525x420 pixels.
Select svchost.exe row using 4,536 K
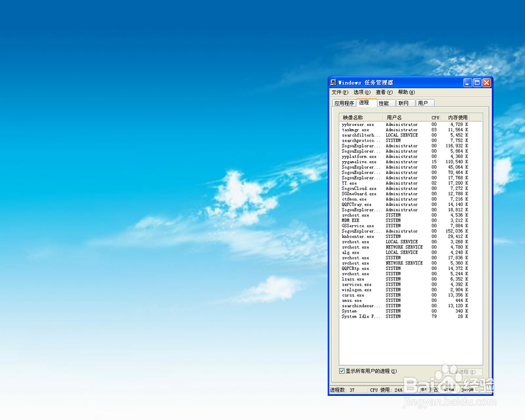coord(405,215)
